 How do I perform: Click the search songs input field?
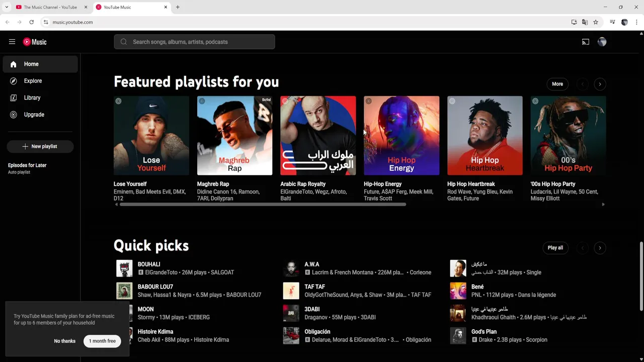coord(194,42)
